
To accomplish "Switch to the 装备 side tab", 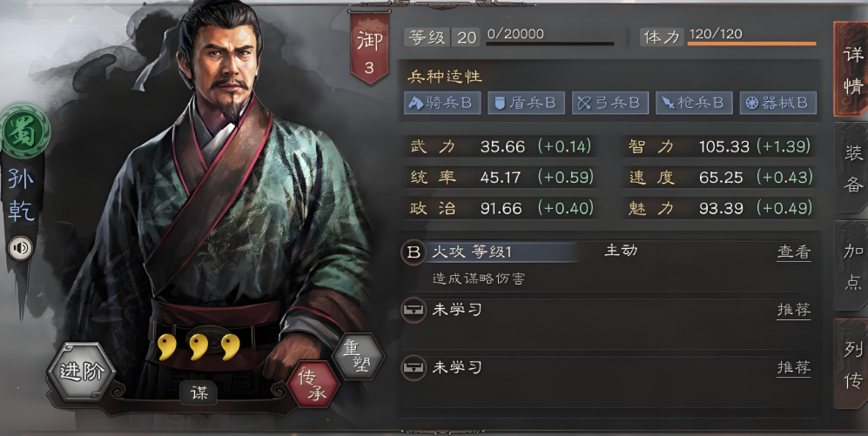I will [x=851, y=168].
